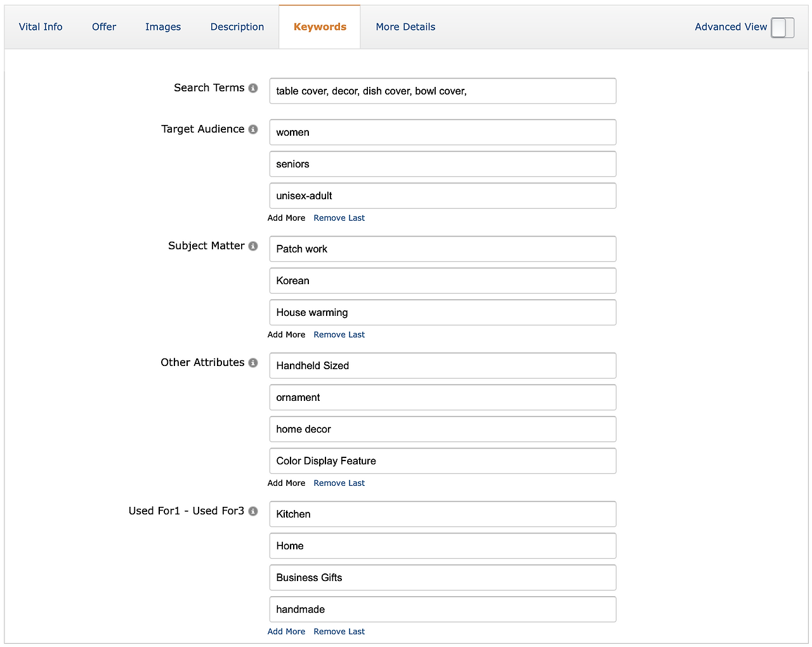Click info icon beside Search Terms
The width and height of the screenshot is (812, 647).
[x=253, y=88]
